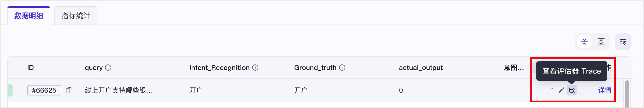Click the #66625 ID tag
Image resolution: width=644 pixels, height=108 pixels.
coord(44,90)
